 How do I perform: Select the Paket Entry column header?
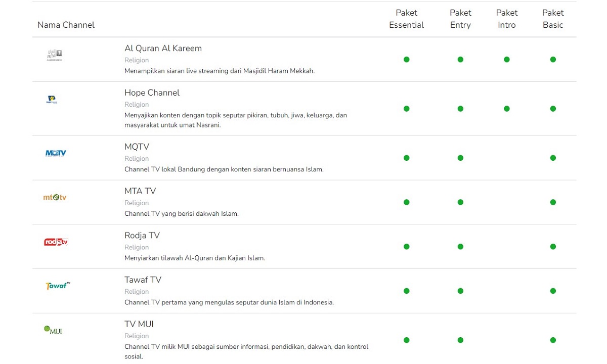(x=460, y=19)
